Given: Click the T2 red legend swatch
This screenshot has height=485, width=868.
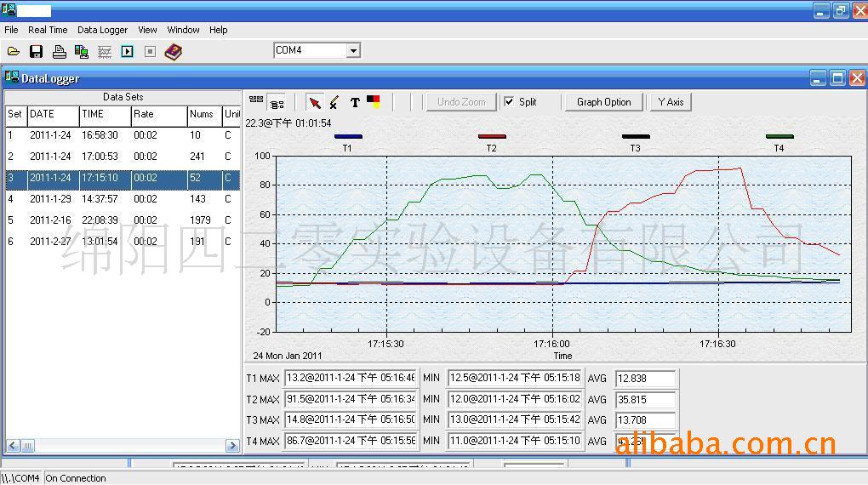Looking at the screenshot, I should tap(492, 136).
